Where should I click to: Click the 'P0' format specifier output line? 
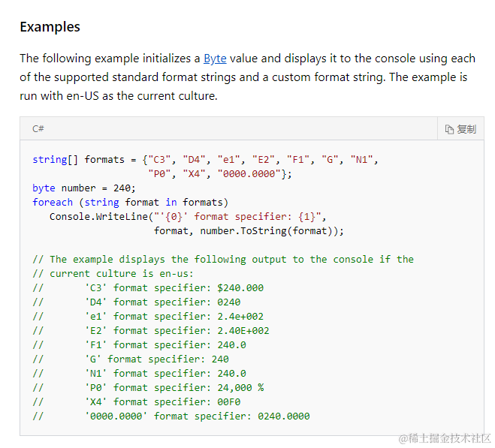(148, 388)
